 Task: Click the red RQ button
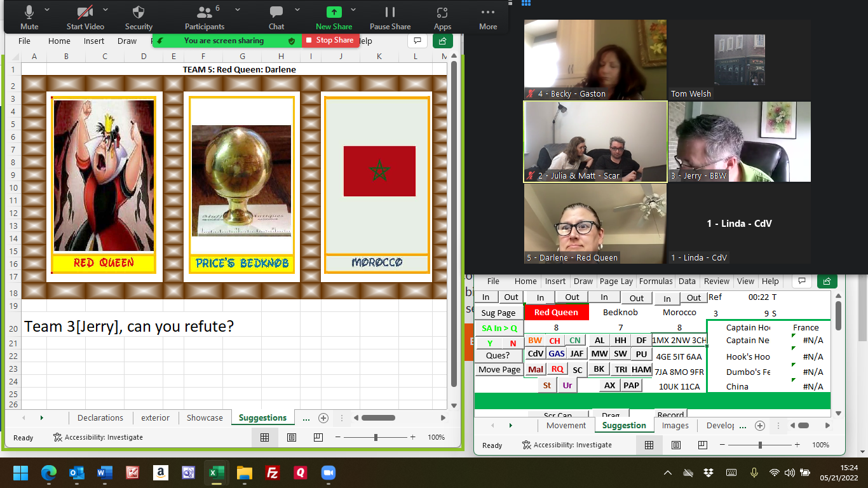pyautogui.click(x=557, y=369)
